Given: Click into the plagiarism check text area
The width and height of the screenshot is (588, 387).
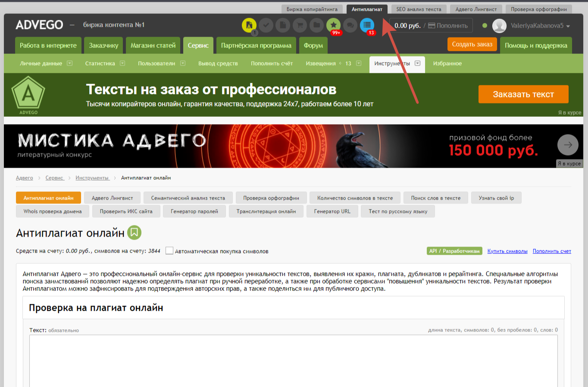Looking at the screenshot, I should (294, 361).
